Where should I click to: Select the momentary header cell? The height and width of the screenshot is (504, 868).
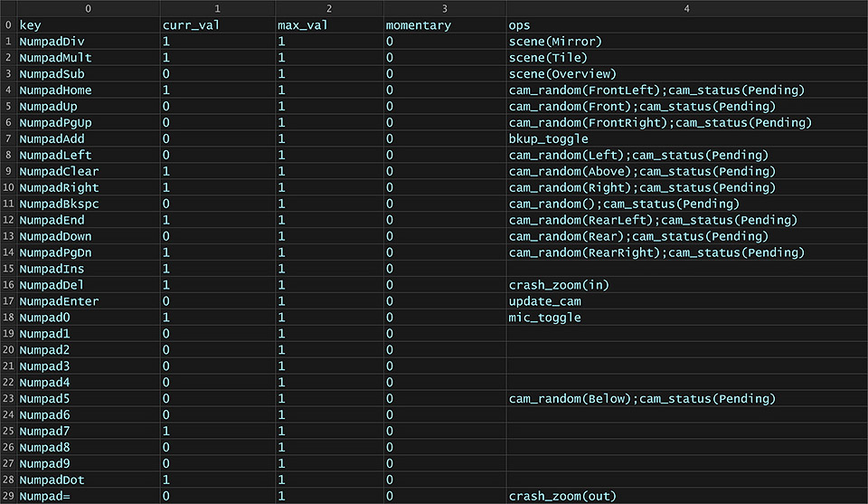[445, 25]
